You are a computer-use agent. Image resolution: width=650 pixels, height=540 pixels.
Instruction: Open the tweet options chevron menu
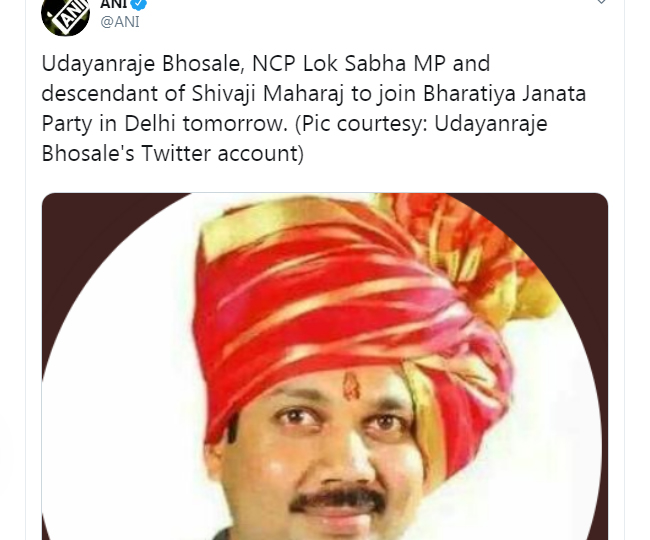pyautogui.click(x=601, y=2)
